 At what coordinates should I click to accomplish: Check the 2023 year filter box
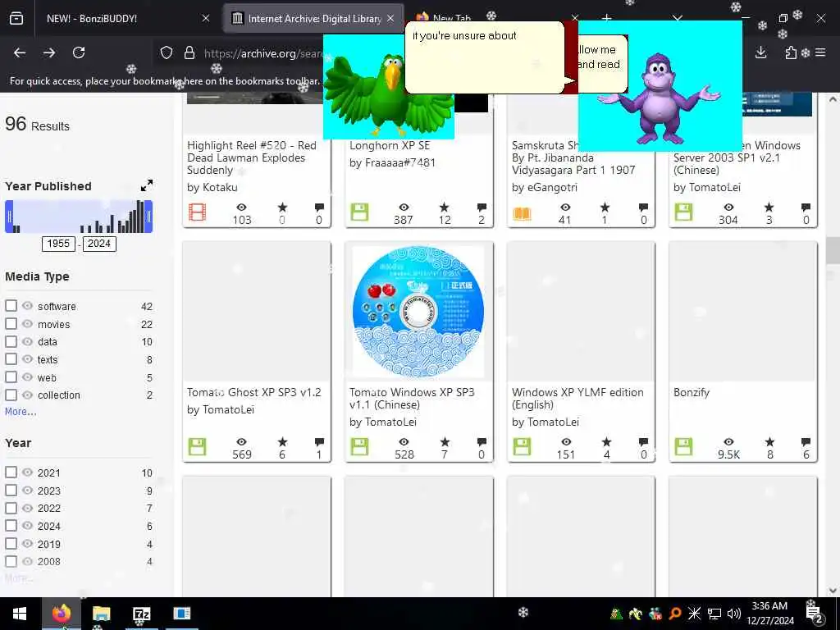(x=11, y=491)
